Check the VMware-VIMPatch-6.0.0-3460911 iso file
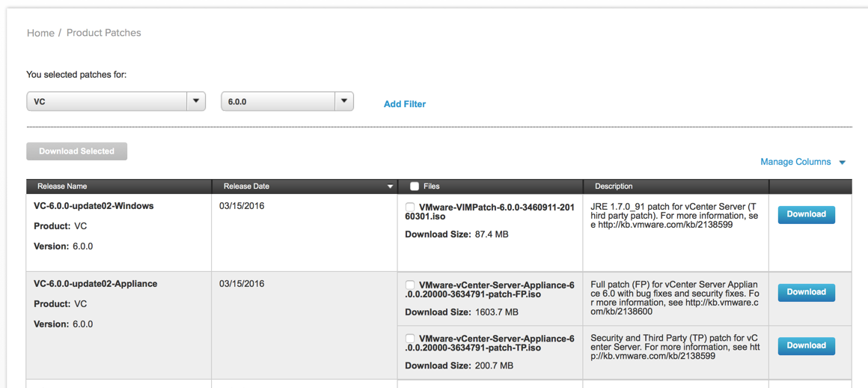868x388 pixels. click(x=410, y=207)
